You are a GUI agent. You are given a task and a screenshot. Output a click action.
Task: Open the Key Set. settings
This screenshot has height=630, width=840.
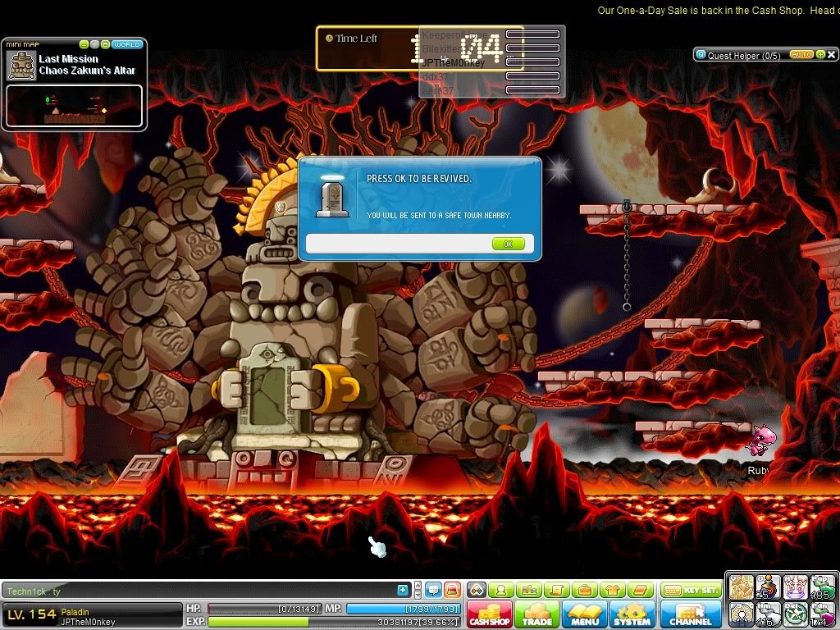pos(691,590)
